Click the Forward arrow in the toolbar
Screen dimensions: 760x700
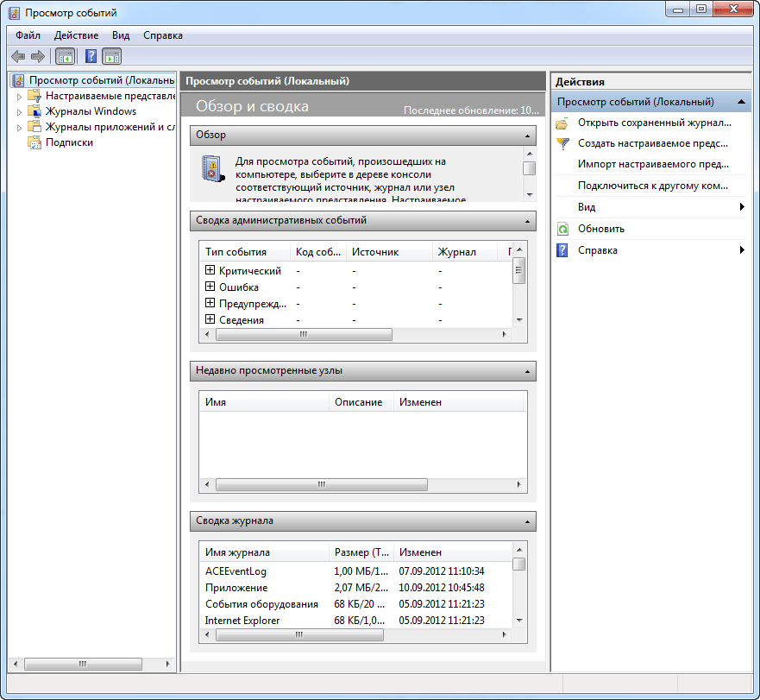coord(37,57)
